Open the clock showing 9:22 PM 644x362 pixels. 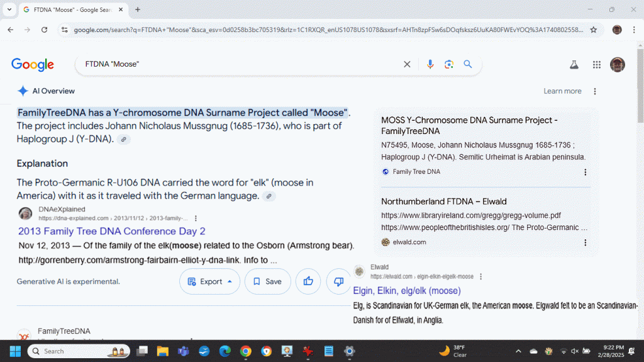pyautogui.click(x=610, y=351)
